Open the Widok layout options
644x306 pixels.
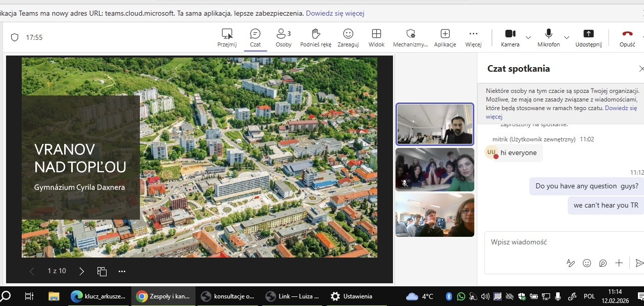[x=376, y=38]
